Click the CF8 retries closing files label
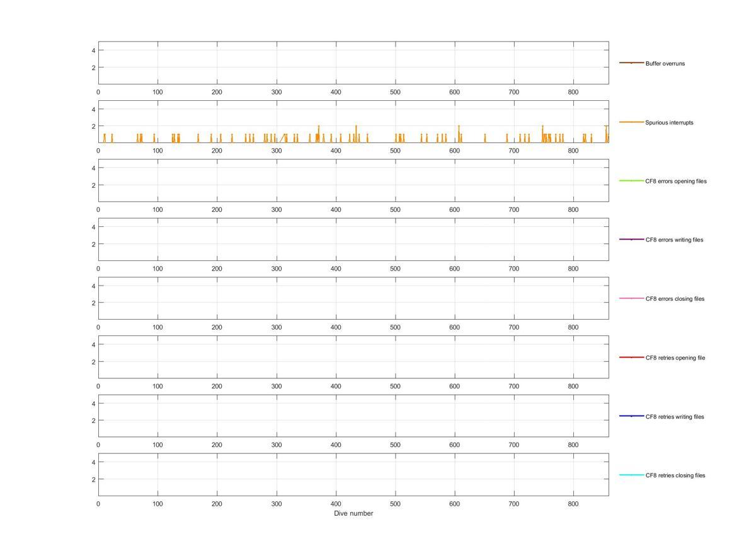This screenshot has height=558, width=756. click(x=675, y=475)
